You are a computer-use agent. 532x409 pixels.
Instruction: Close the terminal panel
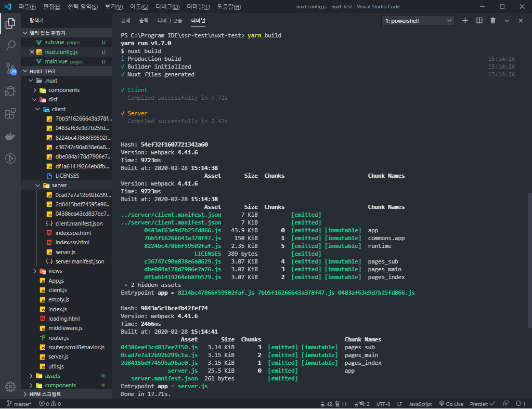521,21
